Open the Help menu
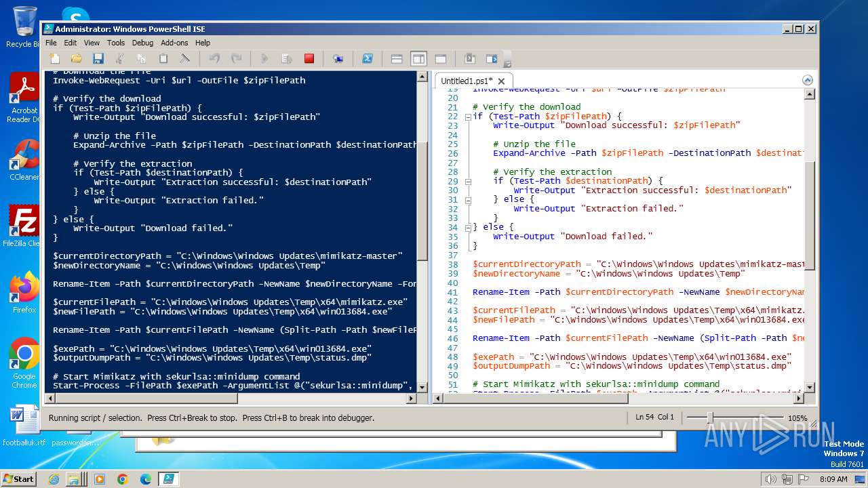The image size is (868, 488). [203, 43]
